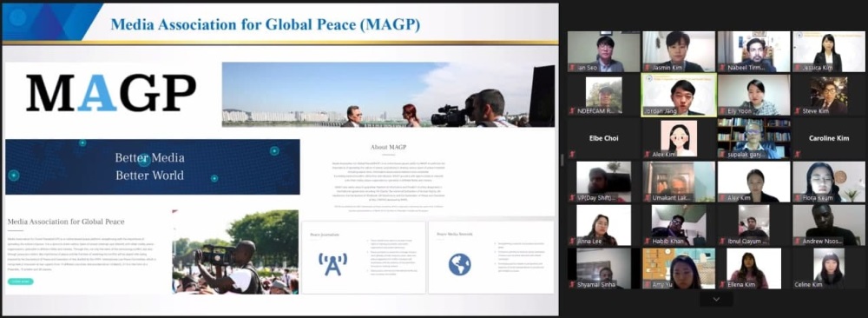Click the Better Media Better World banner
The image size is (868, 318).
click(x=153, y=167)
